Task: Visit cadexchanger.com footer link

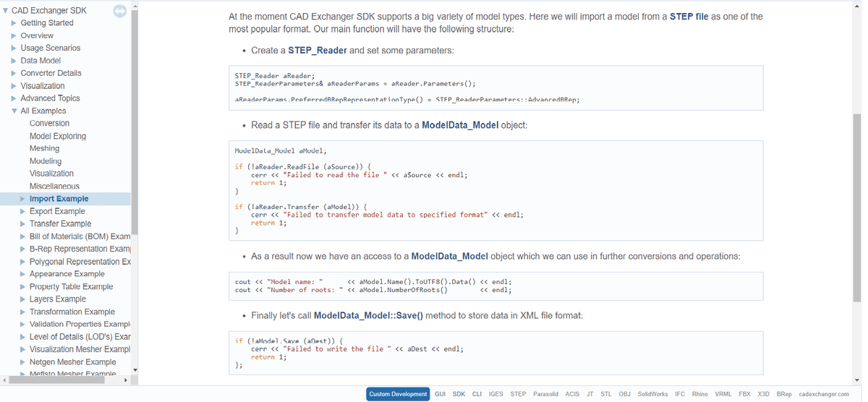Action: [824, 394]
